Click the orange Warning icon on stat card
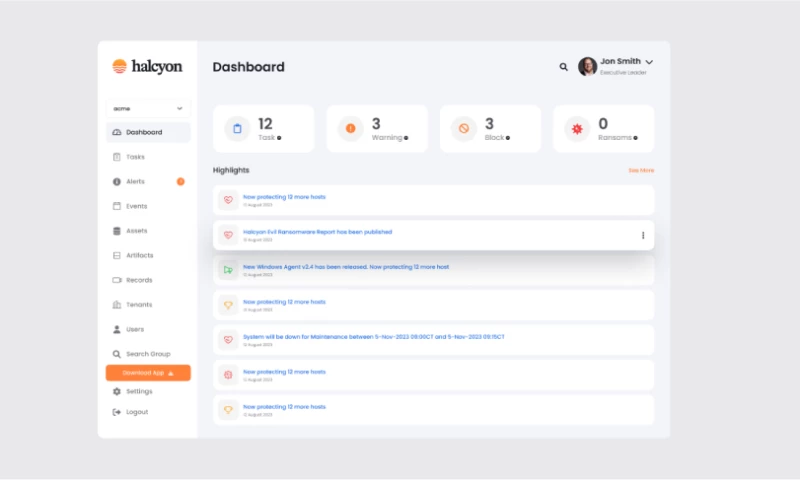This screenshot has height=480, width=800. (x=351, y=128)
